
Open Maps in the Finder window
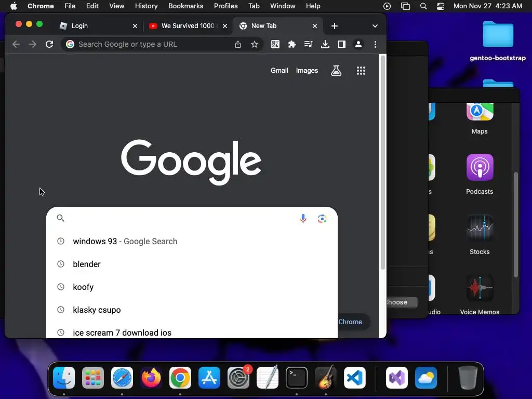tap(480, 118)
